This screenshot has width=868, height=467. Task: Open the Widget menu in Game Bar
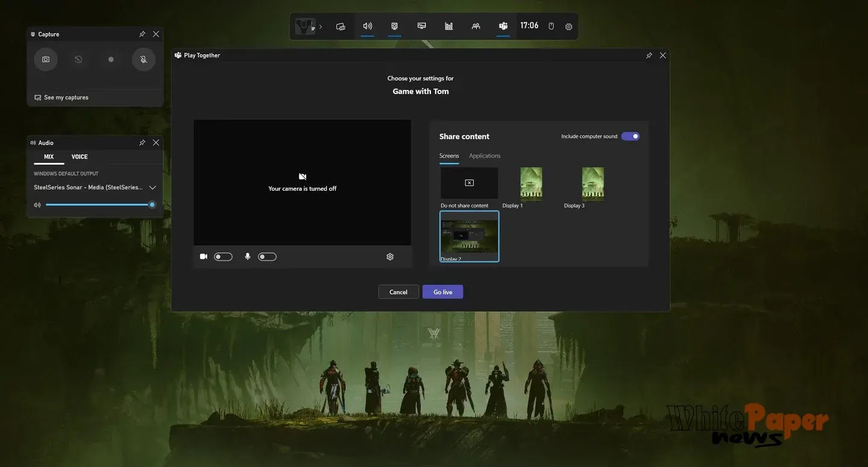341,27
